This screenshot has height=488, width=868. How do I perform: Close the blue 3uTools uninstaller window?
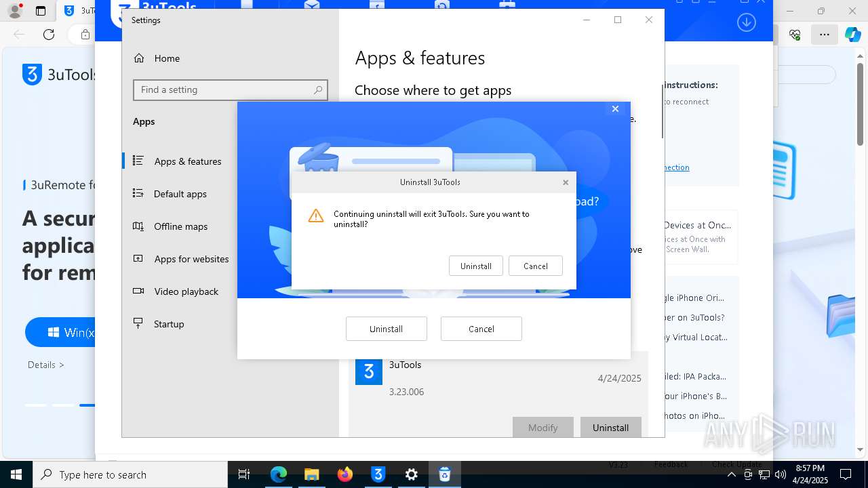click(x=615, y=109)
